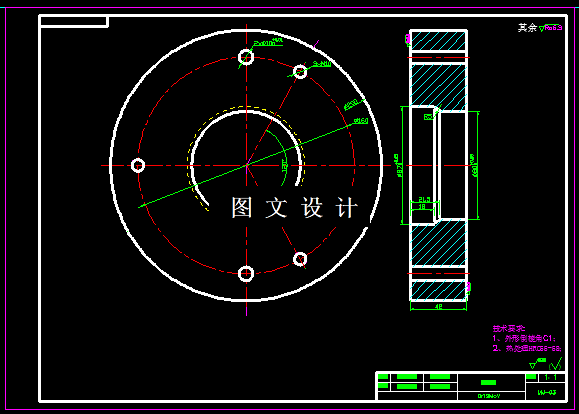The image size is (579, 414).
Task: Select the upper-right hole's green leader callout
Action: click(322, 64)
